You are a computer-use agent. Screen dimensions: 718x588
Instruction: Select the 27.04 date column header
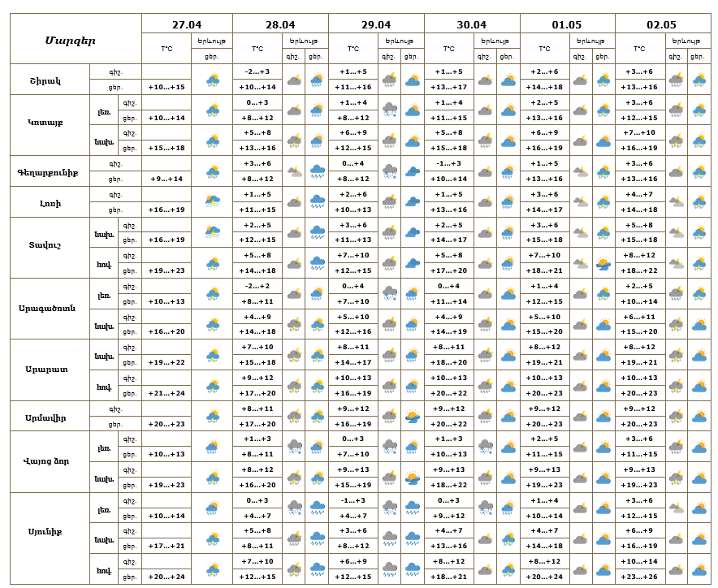click(187, 24)
